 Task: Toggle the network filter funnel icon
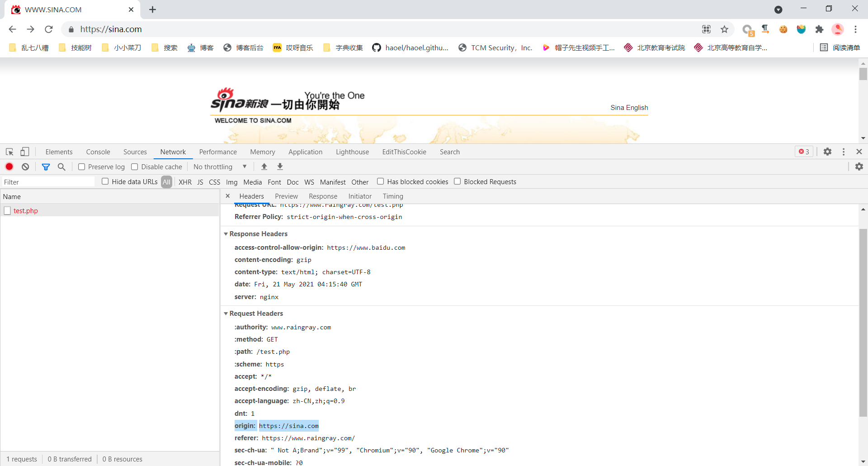[46, 167]
